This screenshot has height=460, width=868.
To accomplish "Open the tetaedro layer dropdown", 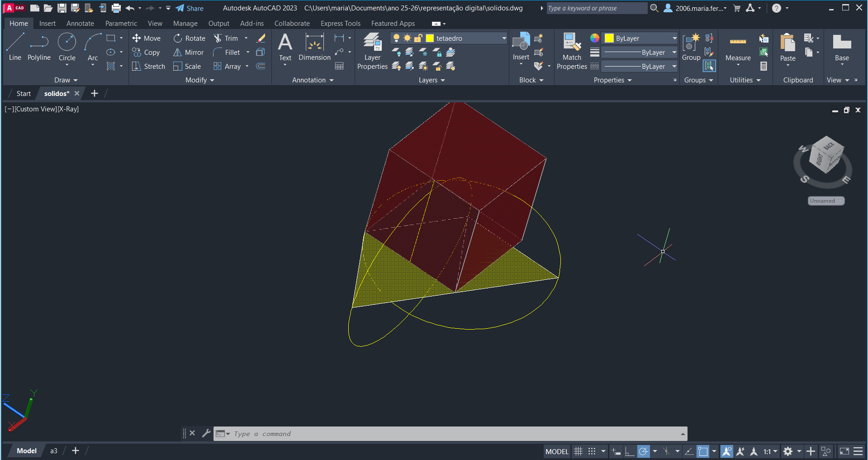I will point(504,38).
